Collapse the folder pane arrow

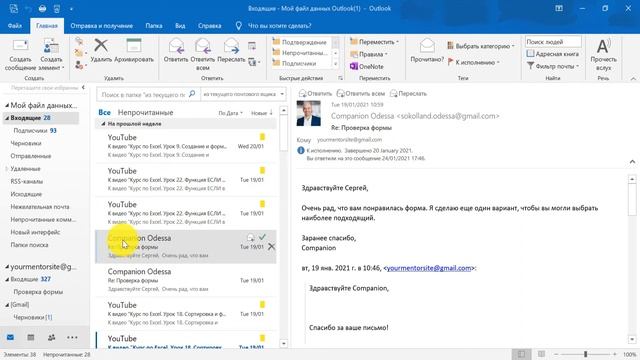[x=83, y=87]
